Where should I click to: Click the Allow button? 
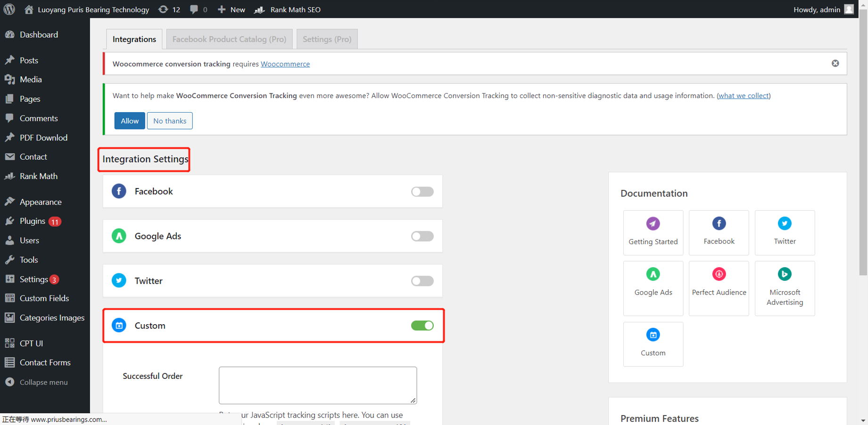tap(130, 121)
